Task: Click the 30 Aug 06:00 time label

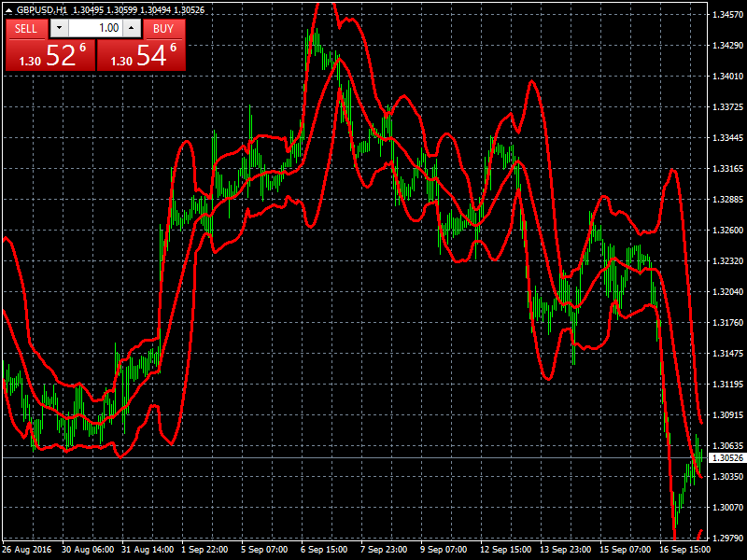Action: click(88, 550)
